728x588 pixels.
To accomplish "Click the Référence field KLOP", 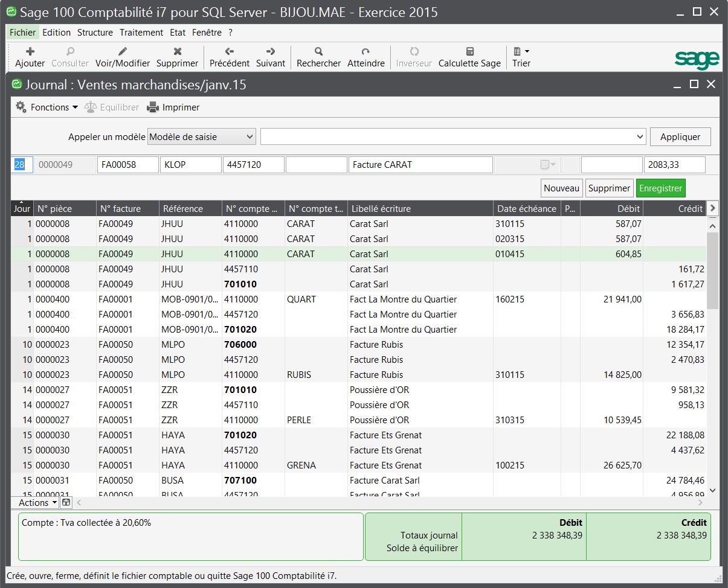I will [191, 164].
